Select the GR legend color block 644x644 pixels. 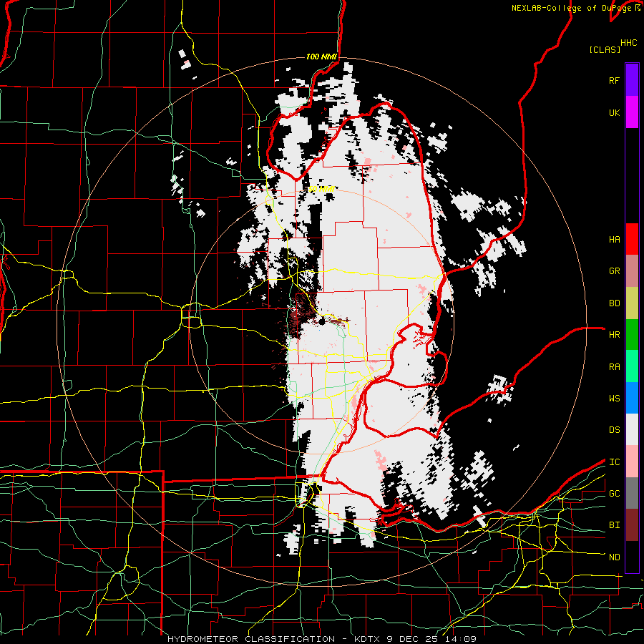point(632,271)
